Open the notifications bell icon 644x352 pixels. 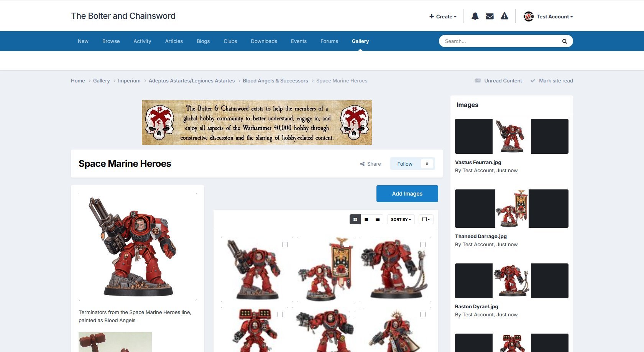[475, 16]
